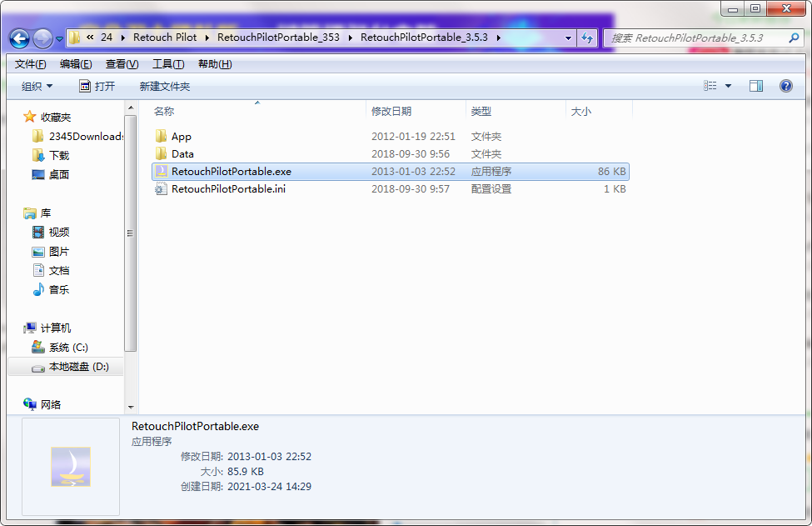Viewport: 812px width, 526px height.
Task: Open the 图片 library
Action: click(51, 252)
